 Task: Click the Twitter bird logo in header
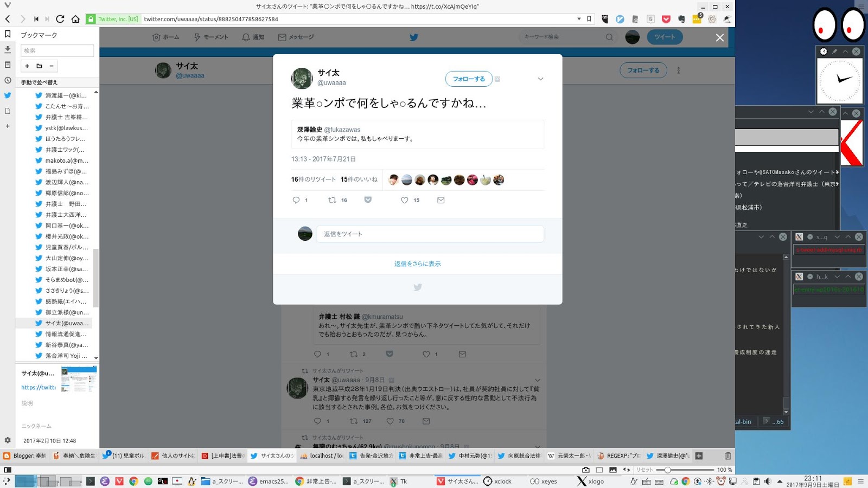[x=414, y=37]
